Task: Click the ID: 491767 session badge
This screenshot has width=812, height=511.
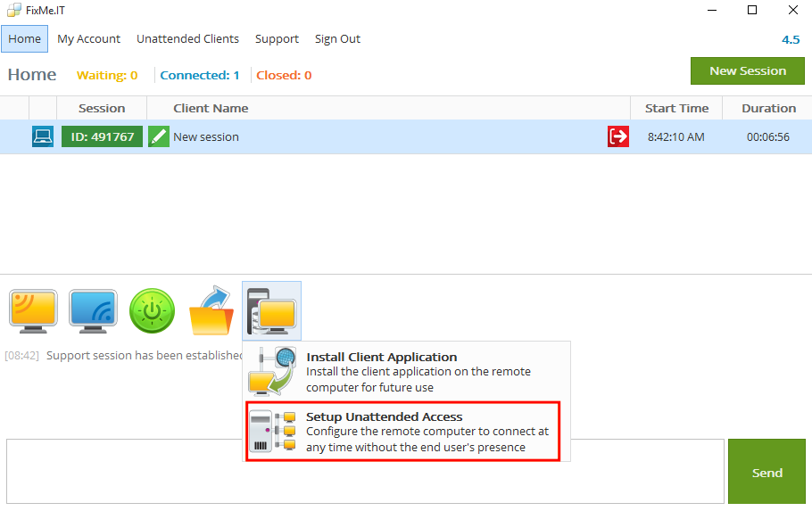Action: pos(102,136)
